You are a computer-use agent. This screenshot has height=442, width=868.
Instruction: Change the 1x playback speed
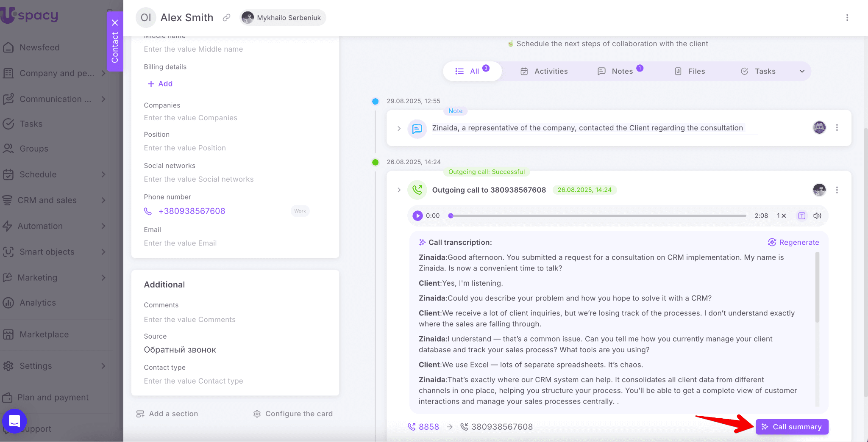(781, 215)
